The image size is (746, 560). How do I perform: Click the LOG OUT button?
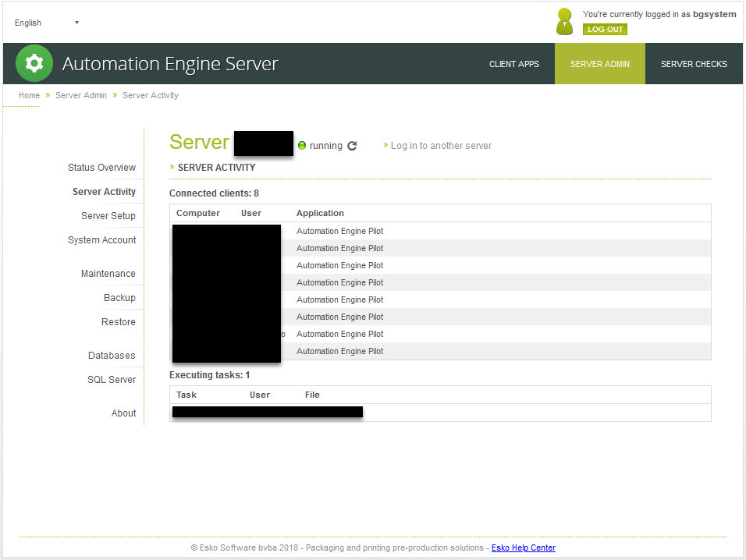pyautogui.click(x=605, y=30)
